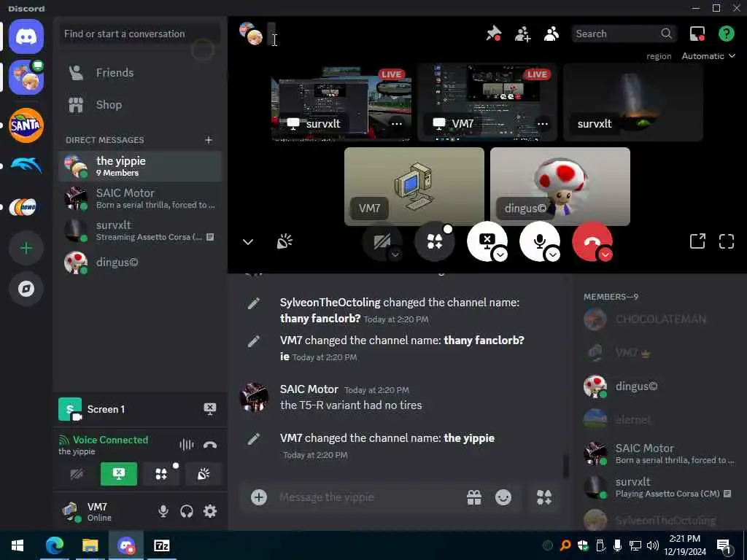Open pinned messages icon
Viewport: 747px width, 560px height.
(494, 34)
